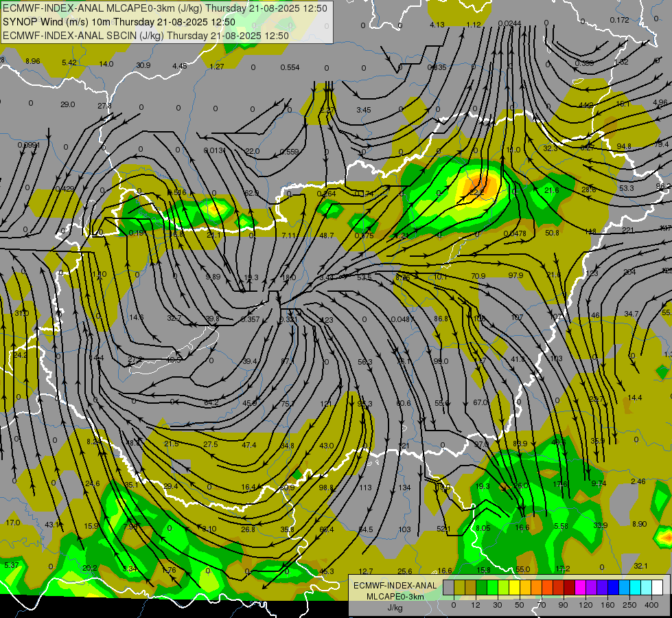Click the map value 7.11
The height and width of the screenshot is (618, 672).
(289, 236)
